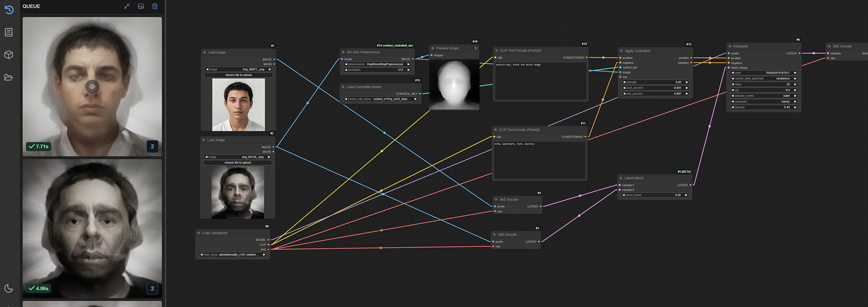Collapse the KSampler node via its dot
Screen dimensions: 868x307
coord(730,46)
